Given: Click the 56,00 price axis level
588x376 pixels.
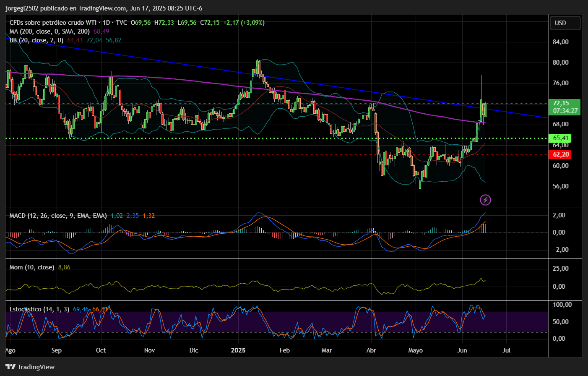Looking at the screenshot, I should click(561, 186).
